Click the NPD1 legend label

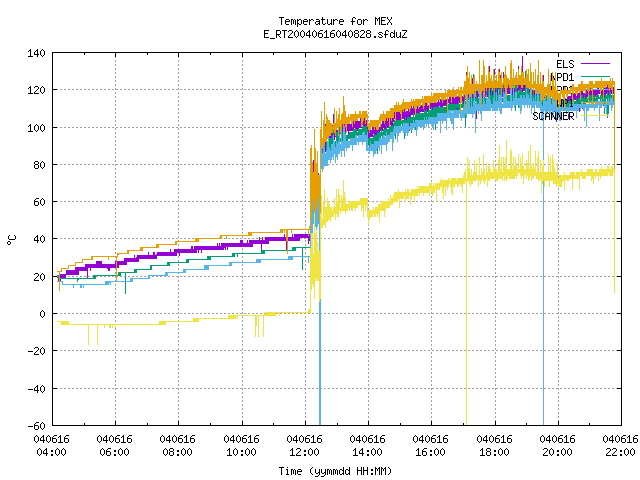coord(562,77)
